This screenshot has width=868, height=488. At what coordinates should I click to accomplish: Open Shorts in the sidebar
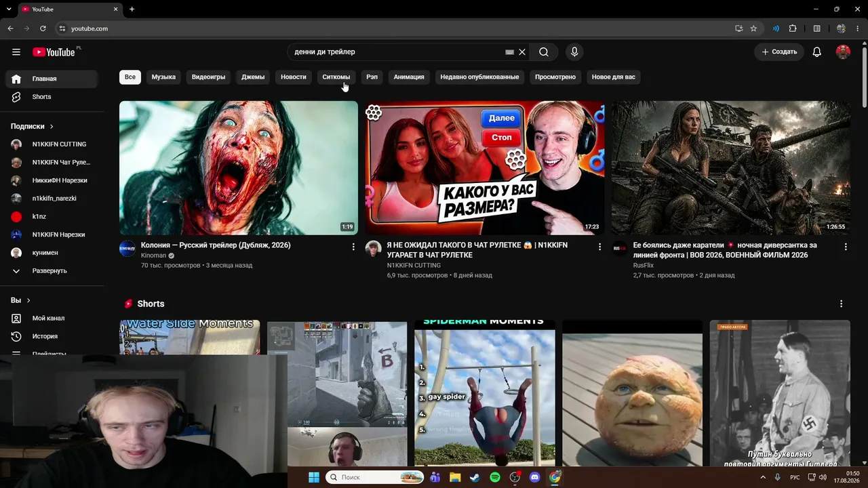click(x=52, y=97)
